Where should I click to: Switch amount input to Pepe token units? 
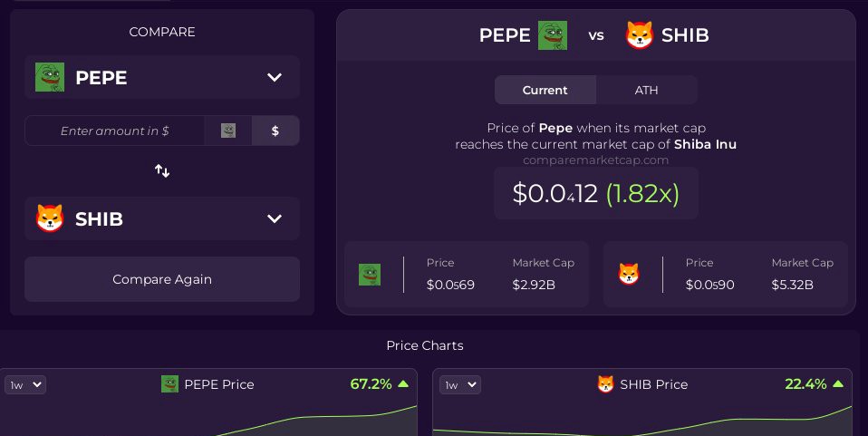click(x=228, y=131)
